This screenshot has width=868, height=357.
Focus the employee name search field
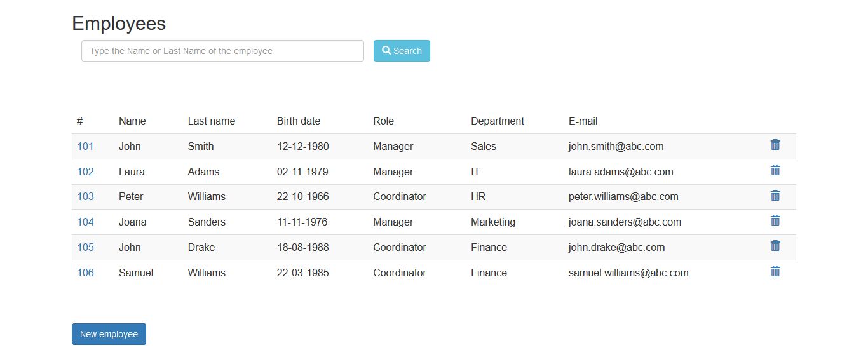(222, 51)
